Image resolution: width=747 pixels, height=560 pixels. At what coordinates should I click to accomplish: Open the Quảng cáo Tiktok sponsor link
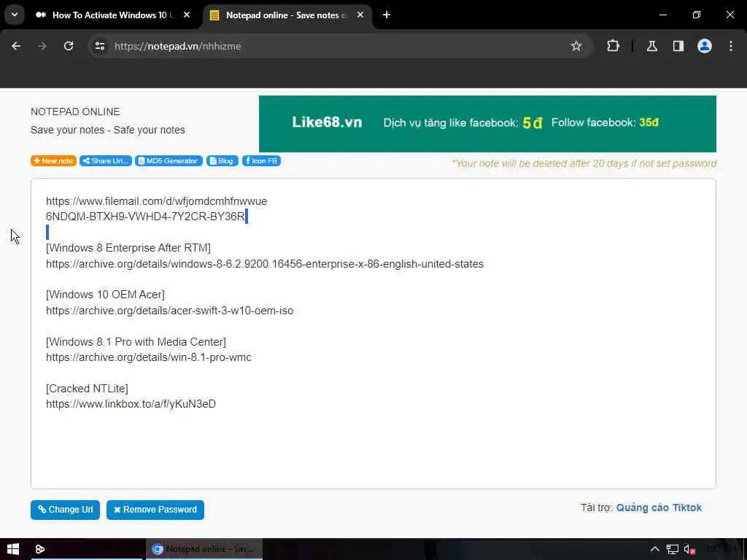point(659,507)
